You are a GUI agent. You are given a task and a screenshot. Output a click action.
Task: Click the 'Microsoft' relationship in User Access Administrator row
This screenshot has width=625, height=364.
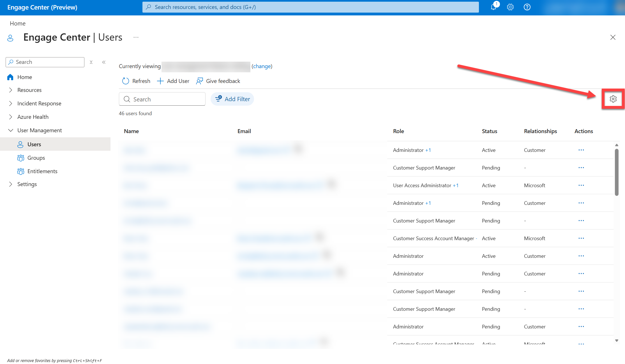point(534,186)
